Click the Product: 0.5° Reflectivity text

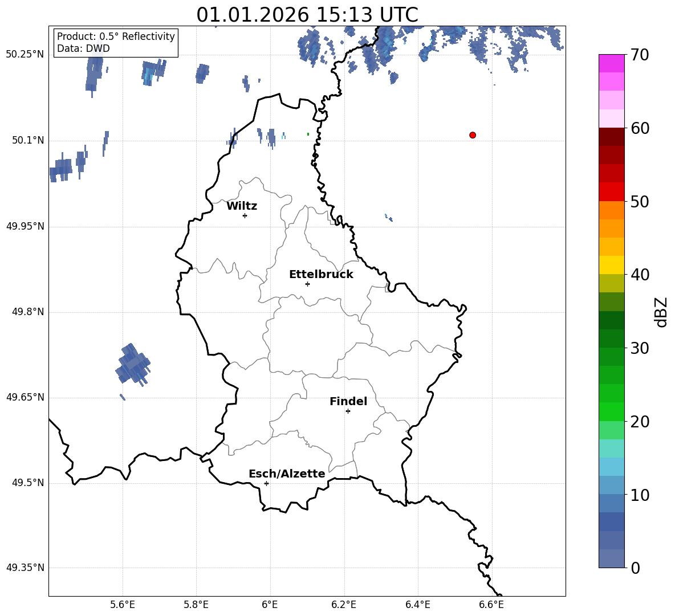(x=116, y=36)
